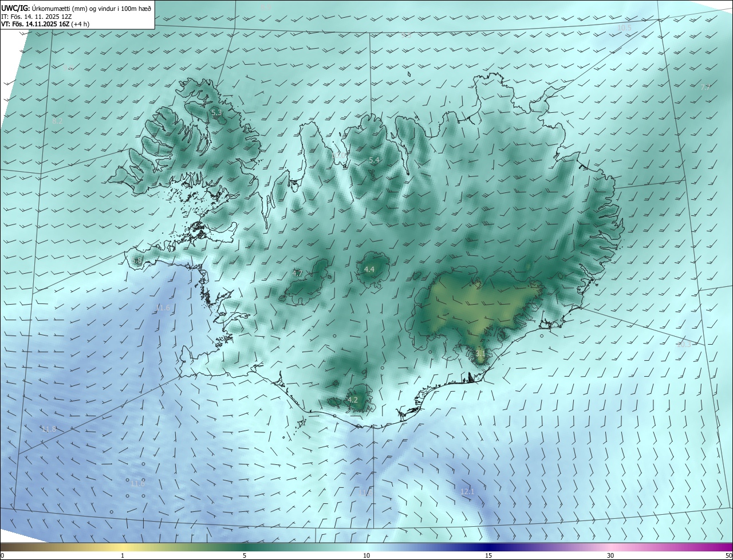Click the 5 tick on the colour scale

(245, 555)
